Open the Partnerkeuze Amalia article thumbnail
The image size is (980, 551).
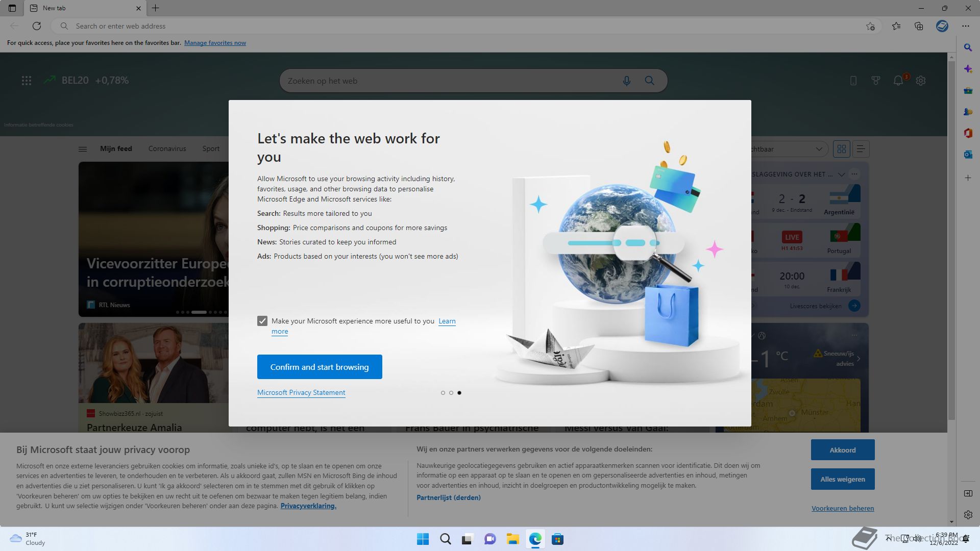[x=154, y=363]
